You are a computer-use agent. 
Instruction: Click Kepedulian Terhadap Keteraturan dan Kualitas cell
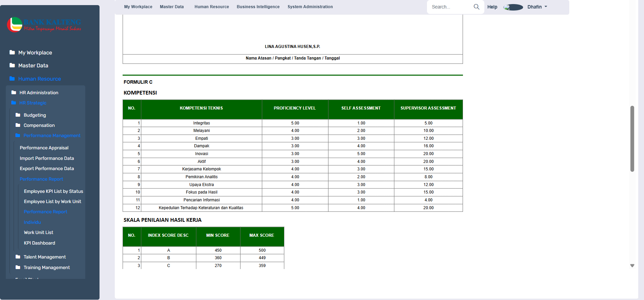click(x=201, y=208)
